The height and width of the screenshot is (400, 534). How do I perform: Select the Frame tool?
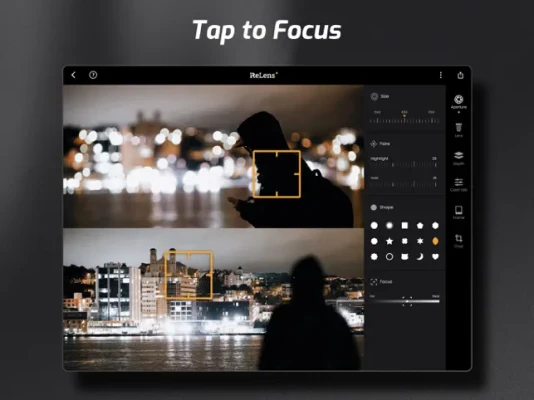[x=458, y=212]
